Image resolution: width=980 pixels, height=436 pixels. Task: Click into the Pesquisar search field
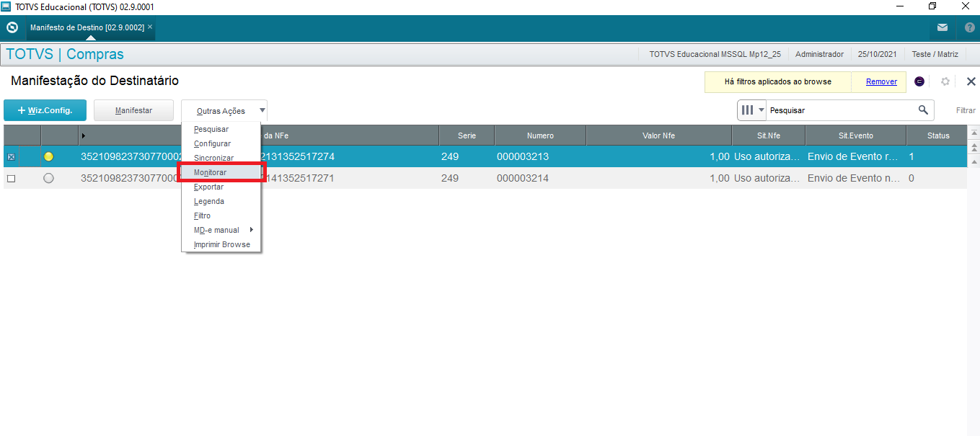coord(840,110)
